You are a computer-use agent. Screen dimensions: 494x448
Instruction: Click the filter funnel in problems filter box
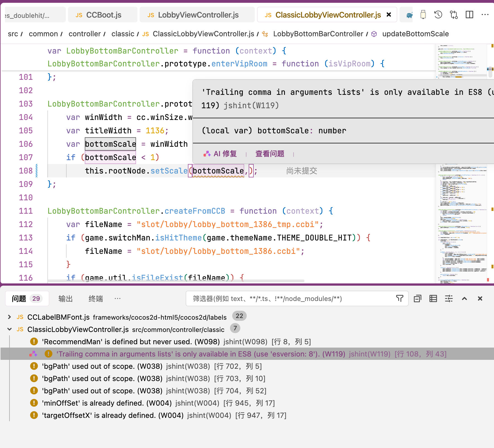point(399,298)
